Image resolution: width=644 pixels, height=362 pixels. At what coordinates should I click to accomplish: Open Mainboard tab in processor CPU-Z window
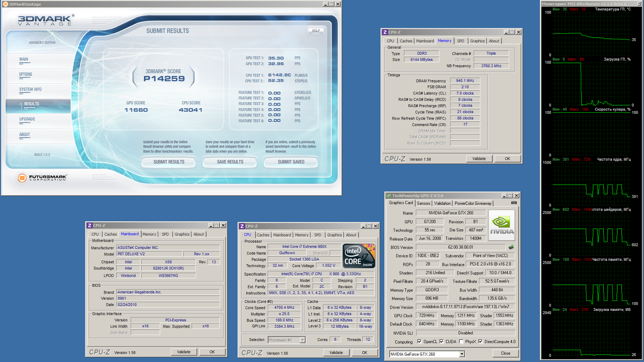tap(282, 235)
